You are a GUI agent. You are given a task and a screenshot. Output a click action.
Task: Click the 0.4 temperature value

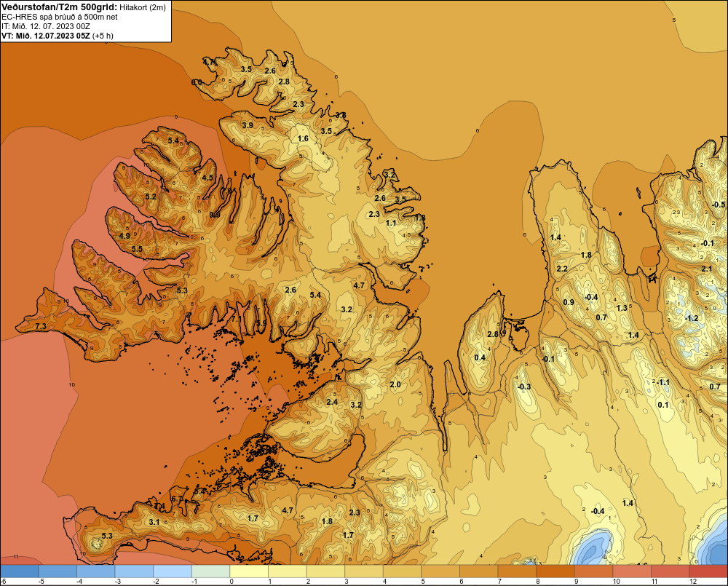pos(480,357)
